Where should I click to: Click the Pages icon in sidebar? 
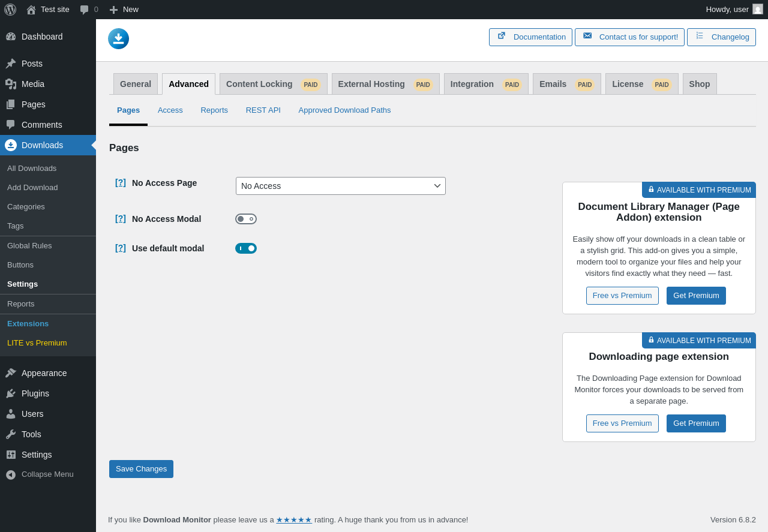11,104
